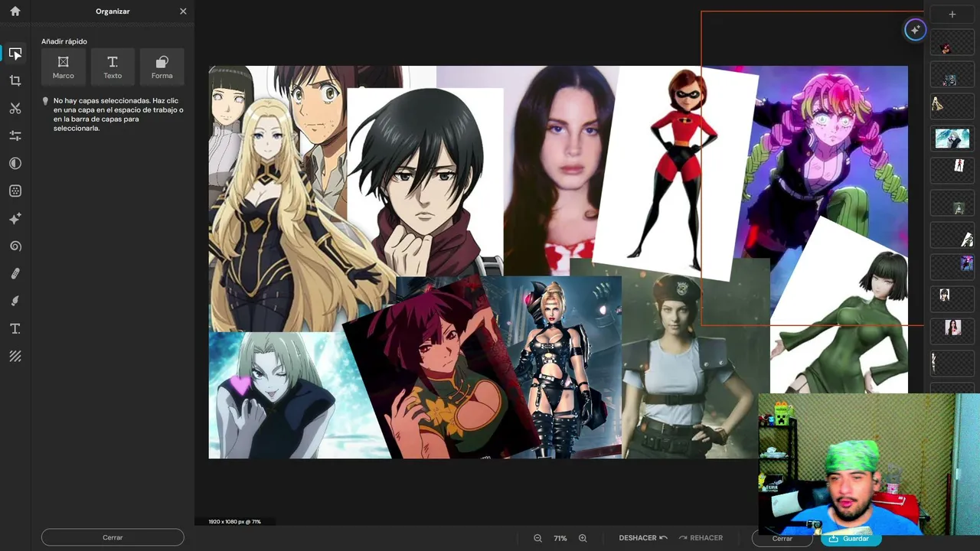Click the Añadir rápido heading
The height and width of the screenshot is (551, 980).
(64, 41)
